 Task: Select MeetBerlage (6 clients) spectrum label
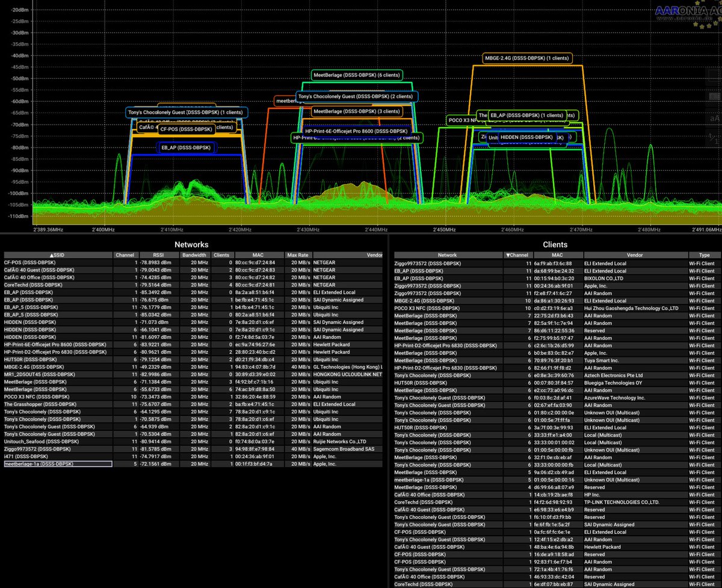coord(356,75)
